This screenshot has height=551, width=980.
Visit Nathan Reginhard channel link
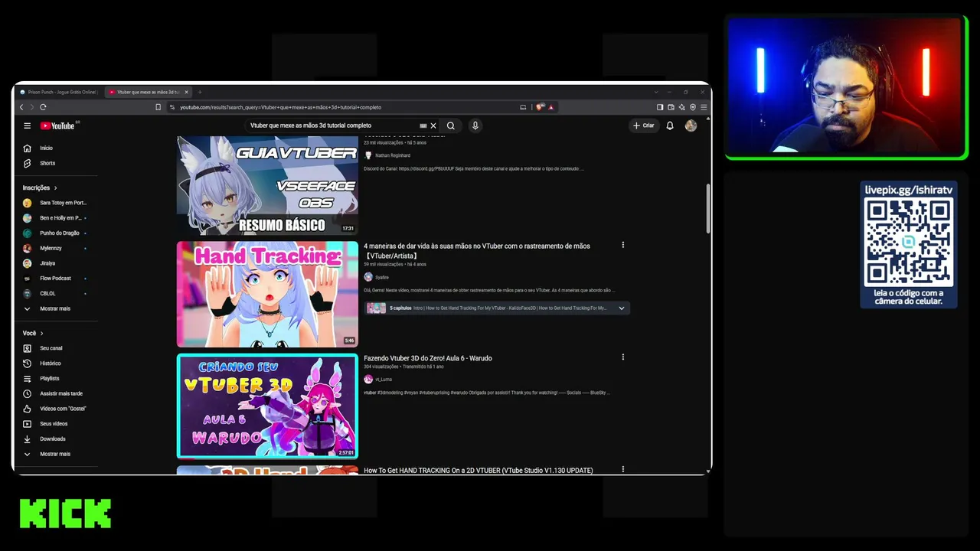393,155
